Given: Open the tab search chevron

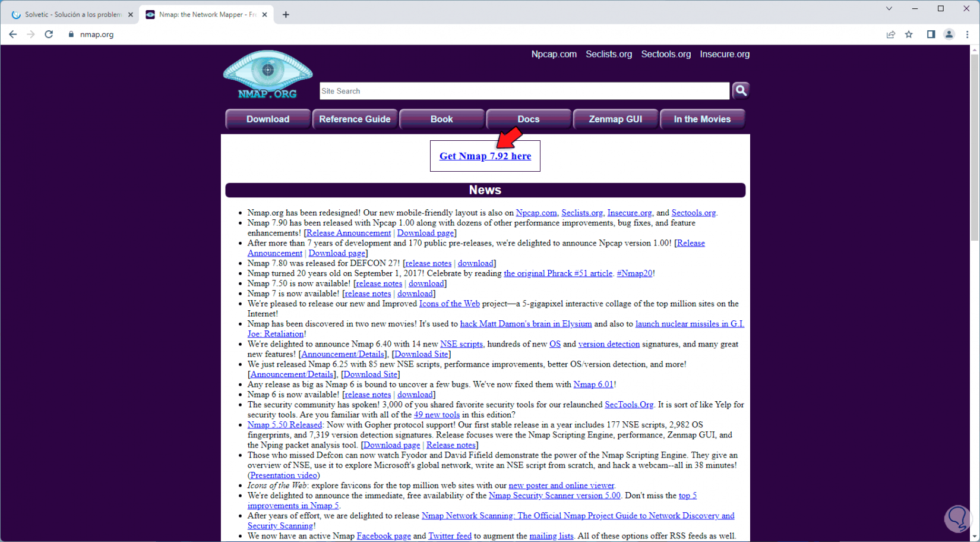Looking at the screenshot, I should click(889, 8).
